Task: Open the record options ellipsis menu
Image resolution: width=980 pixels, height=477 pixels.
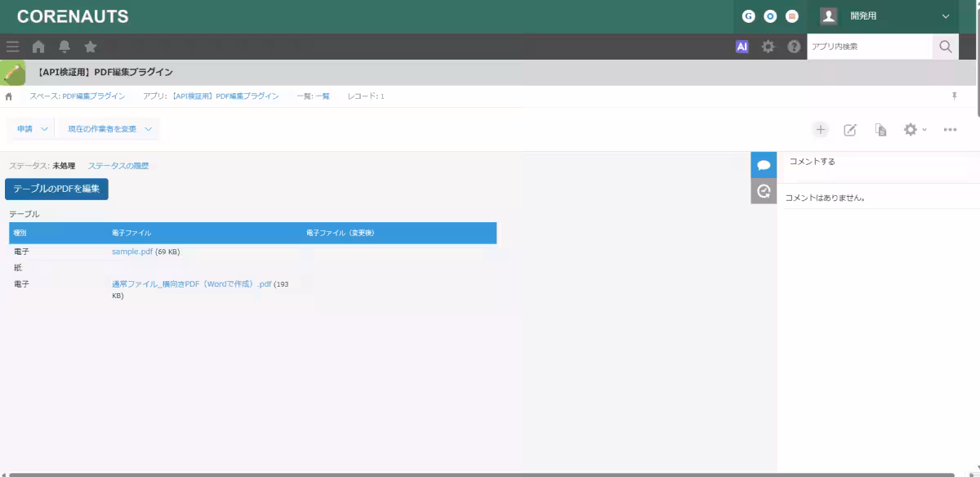Action: pos(950,129)
